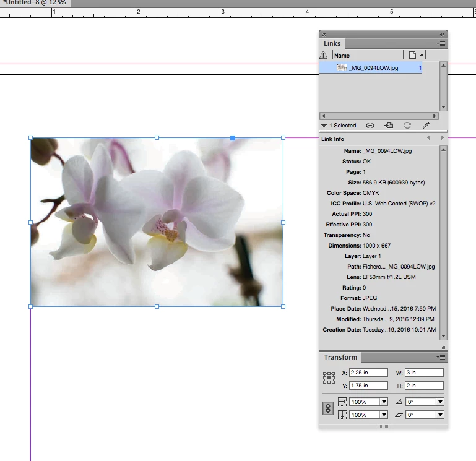Click the shear angle field

point(421,415)
